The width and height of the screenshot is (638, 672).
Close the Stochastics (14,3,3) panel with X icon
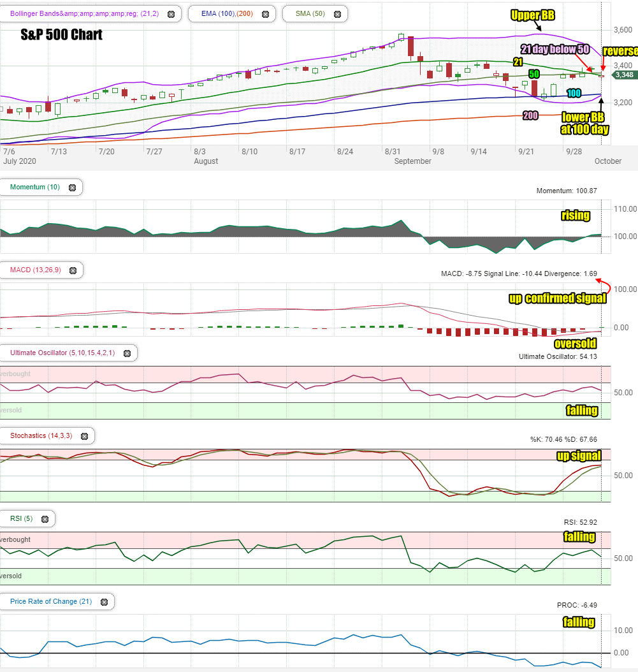[x=84, y=436]
